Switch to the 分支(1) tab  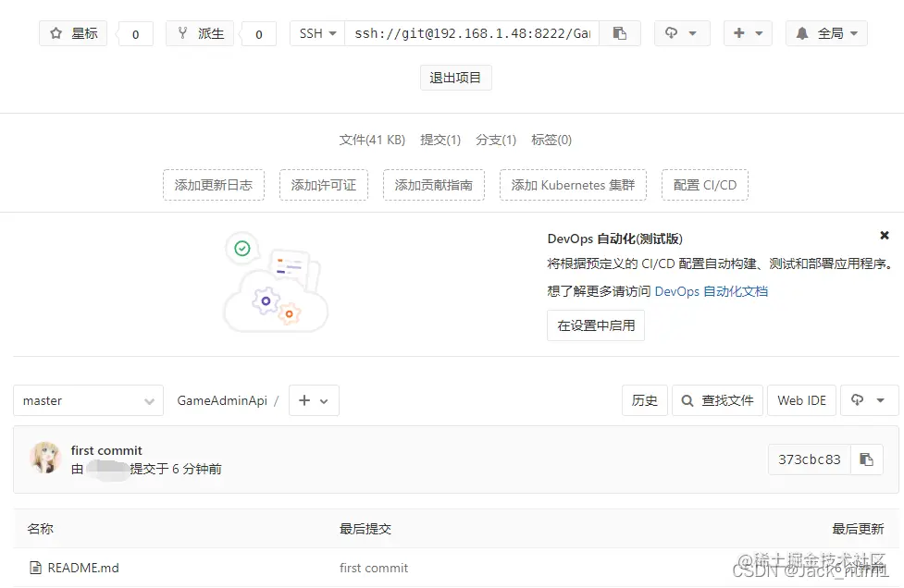click(496, 140)
